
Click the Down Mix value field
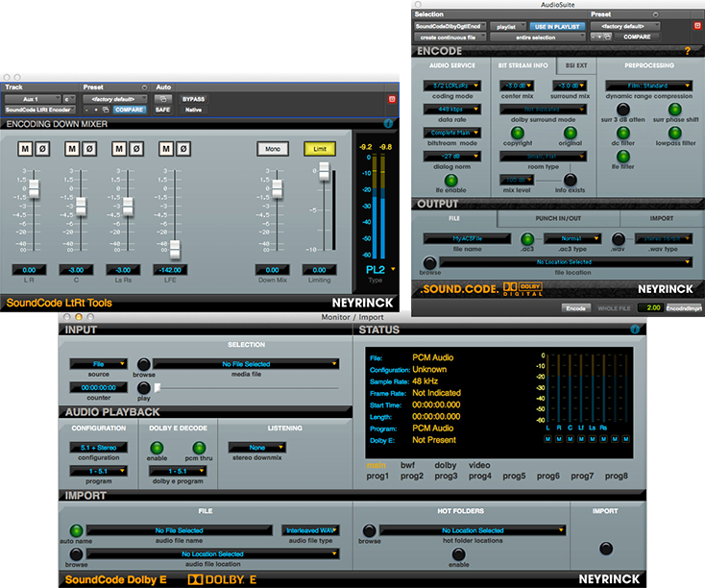click(x=273, y=270)
